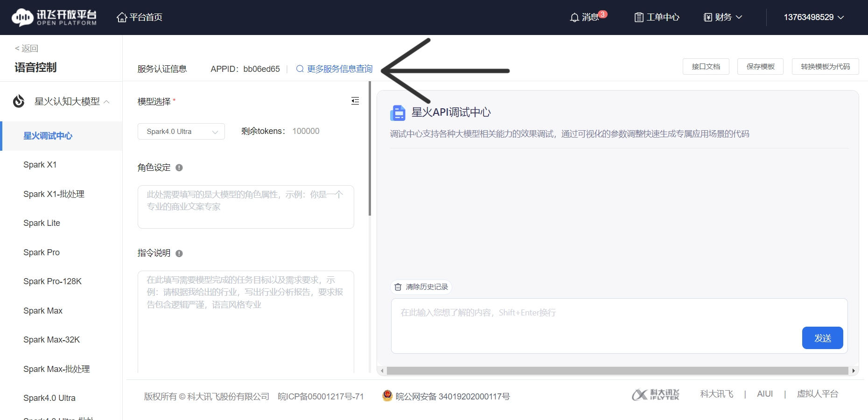Click the 星火API调试中心 document icon
The image size is (868, 420).
398,112
